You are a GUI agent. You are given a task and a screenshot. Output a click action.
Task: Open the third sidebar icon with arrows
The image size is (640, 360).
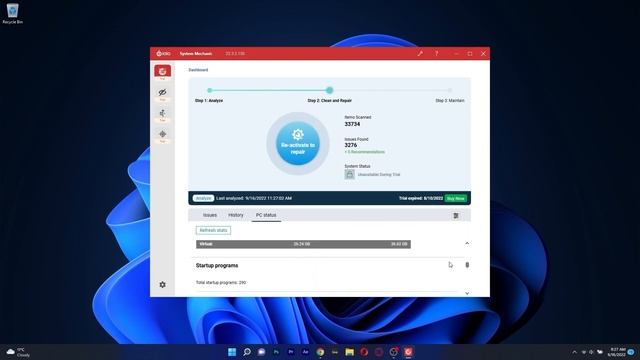click(162, 113)
